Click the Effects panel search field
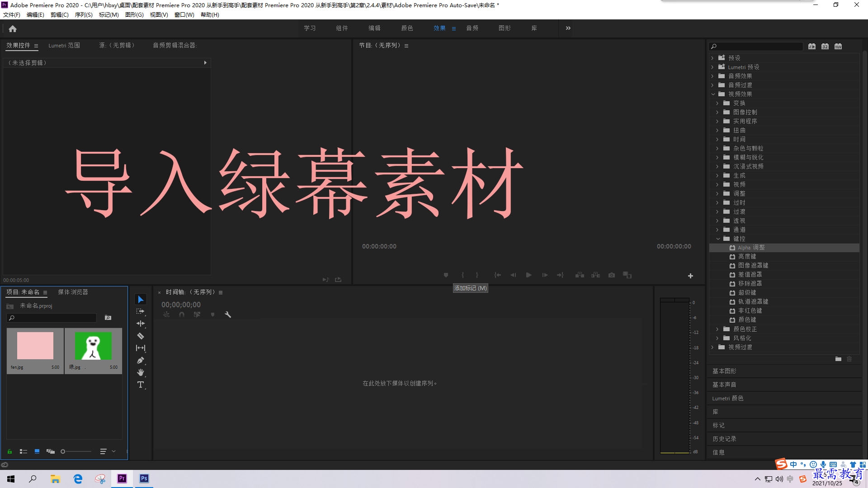Image resolution: width=868 pixels, height=488 pixels. (x=756, y=47)
